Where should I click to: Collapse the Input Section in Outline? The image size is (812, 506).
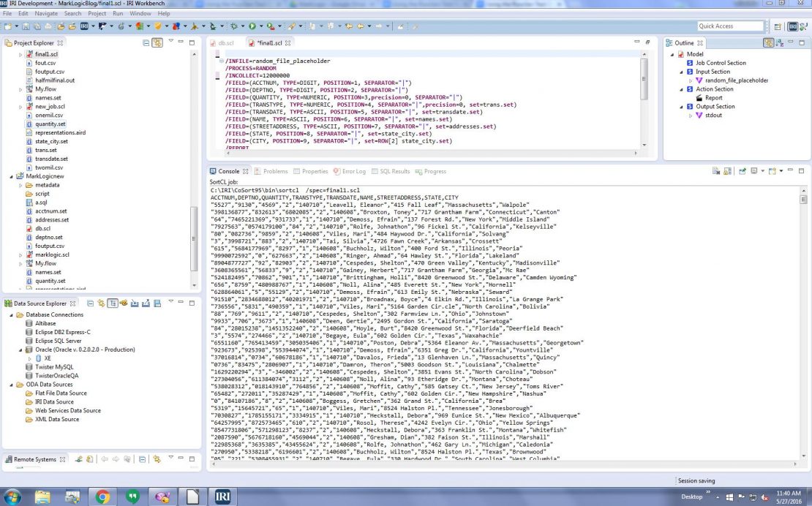[682, 72]
